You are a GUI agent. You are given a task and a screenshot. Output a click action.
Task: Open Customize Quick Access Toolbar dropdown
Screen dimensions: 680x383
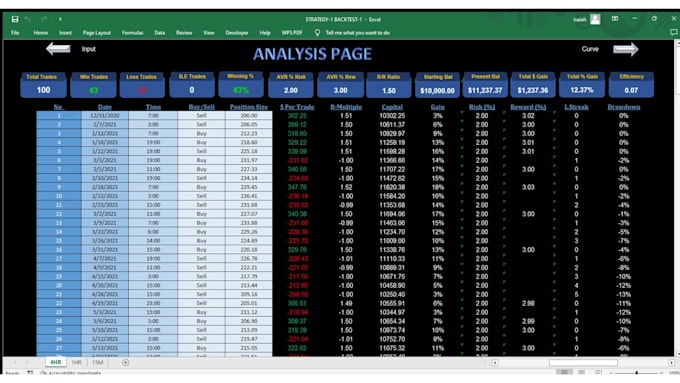coord(60,19)
